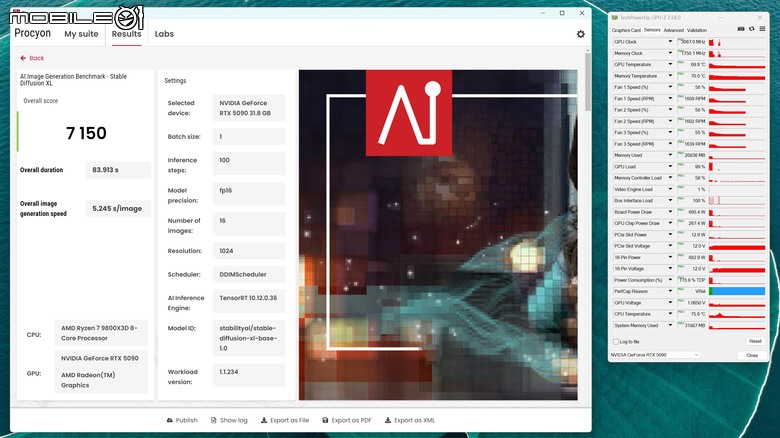Screen dimensions: 780x438
Task: Open the NVIDIA GeForce RTX 5090 device selector
Action: [655, 355]
